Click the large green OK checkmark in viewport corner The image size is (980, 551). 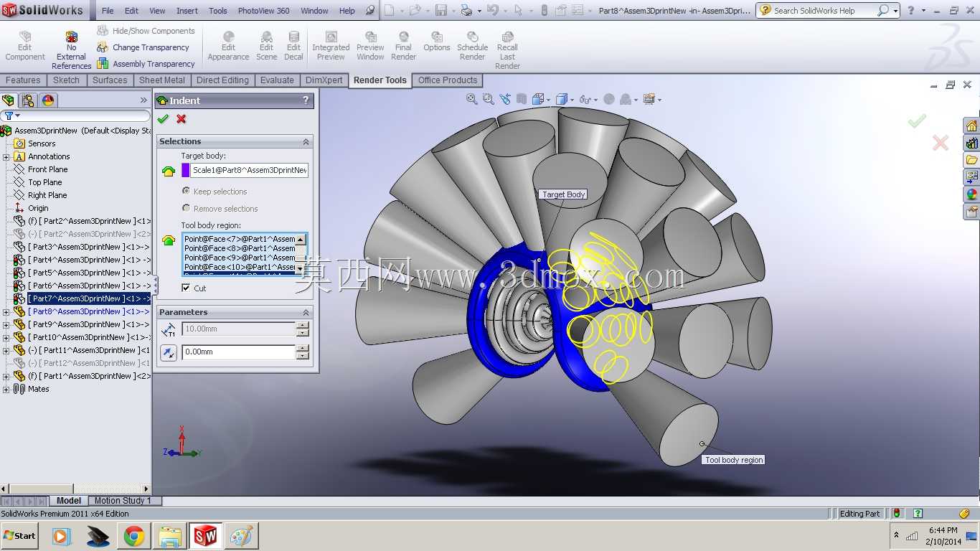pos(917,121)
